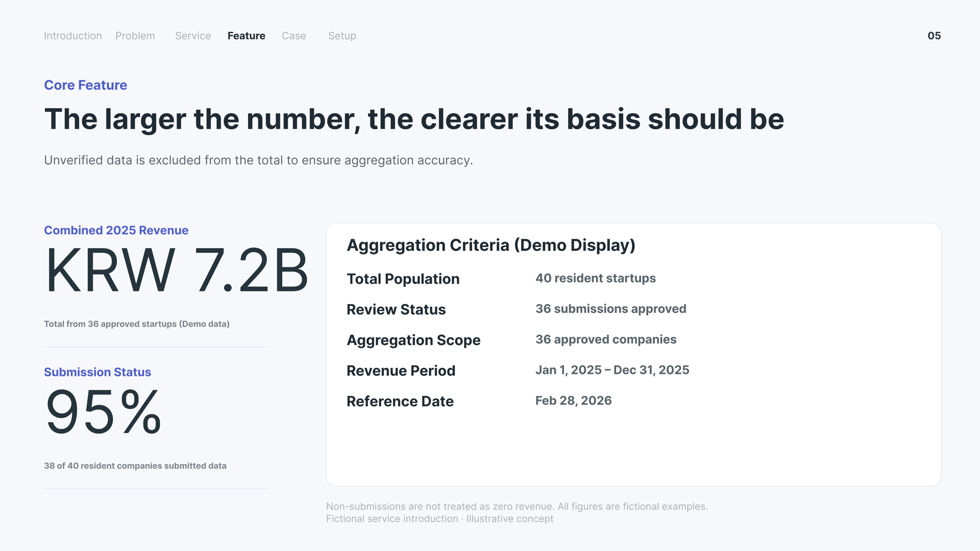
Task: Select the 95% submission figure
Action: point(104,412)
